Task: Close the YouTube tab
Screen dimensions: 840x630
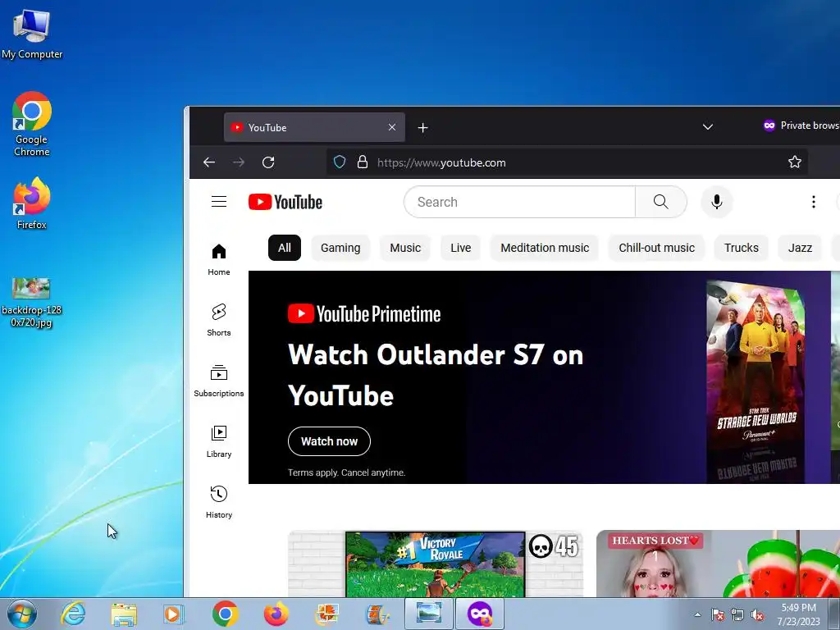Action: tap(392, 127)
